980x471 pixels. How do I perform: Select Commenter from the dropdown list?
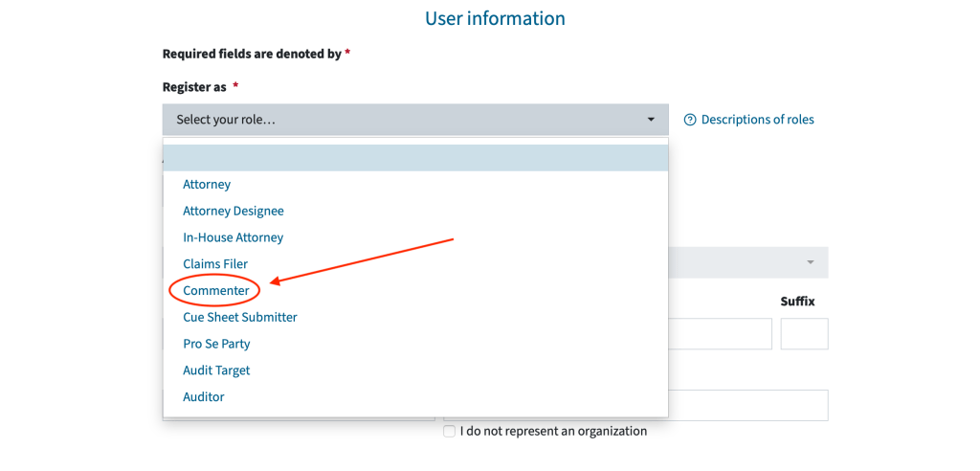pyautogui.click(x=216, y=291)
